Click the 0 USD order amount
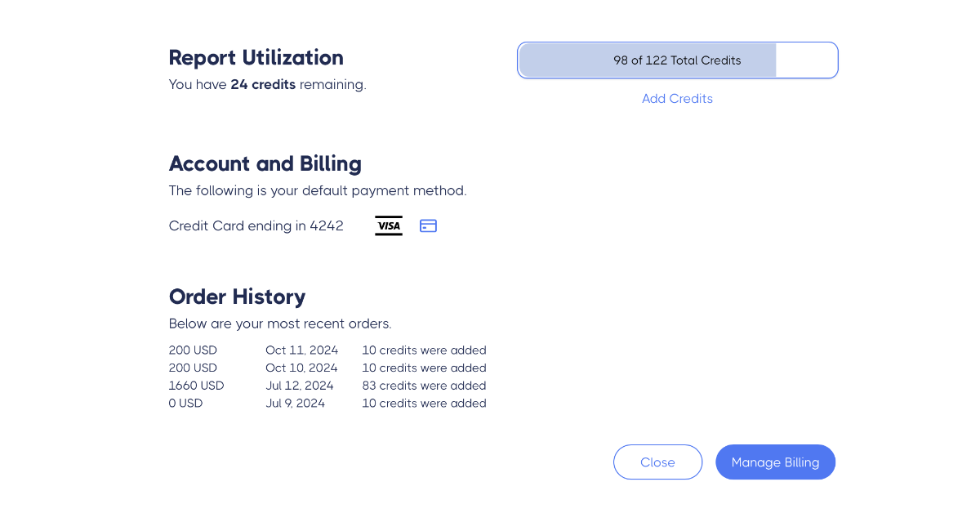 pyautogui.click(x=185, y=404)
